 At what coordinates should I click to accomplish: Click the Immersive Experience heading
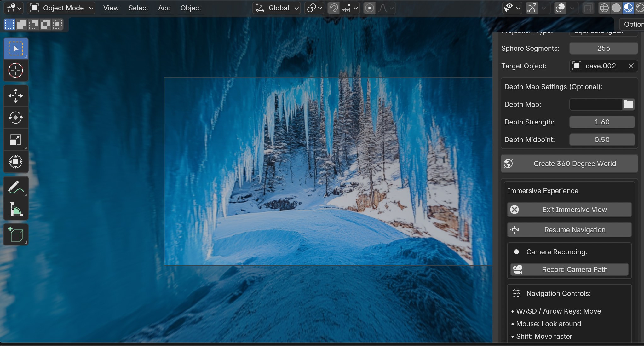pos(543,191)
